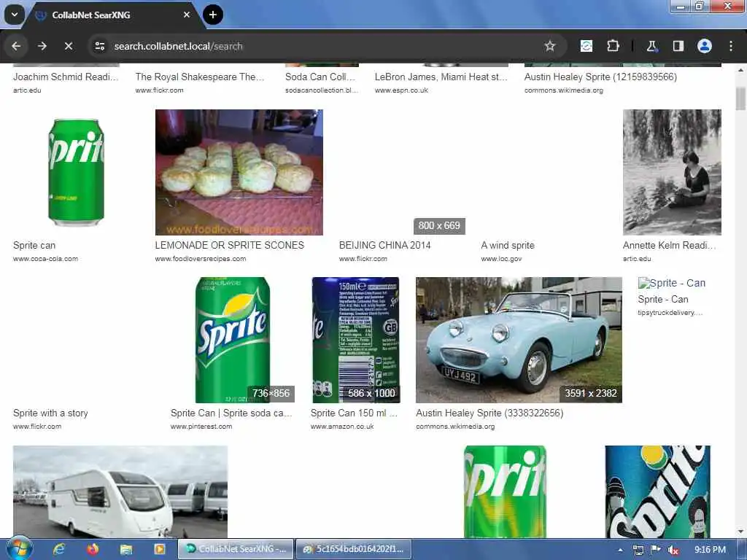747x560 pixels.
Task: Close the CollabNet SearXNG tab
Action: click(x=187, y=15)
